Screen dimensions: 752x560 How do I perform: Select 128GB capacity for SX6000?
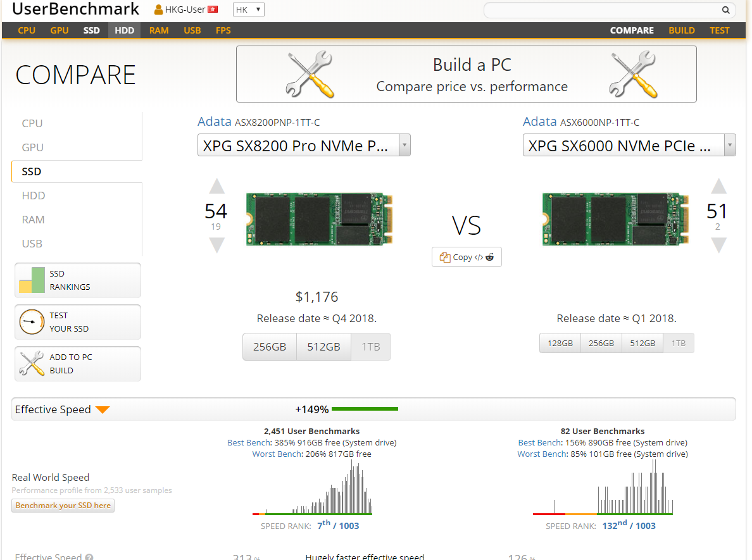(x=560, y=344)
